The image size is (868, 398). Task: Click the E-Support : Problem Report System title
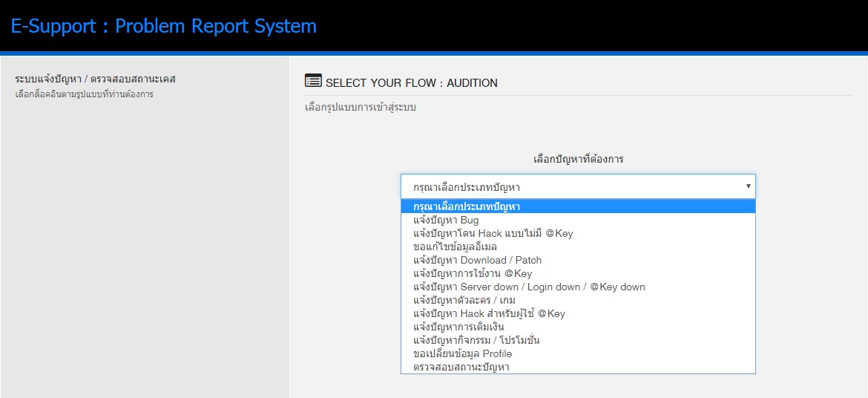point(164,26)
